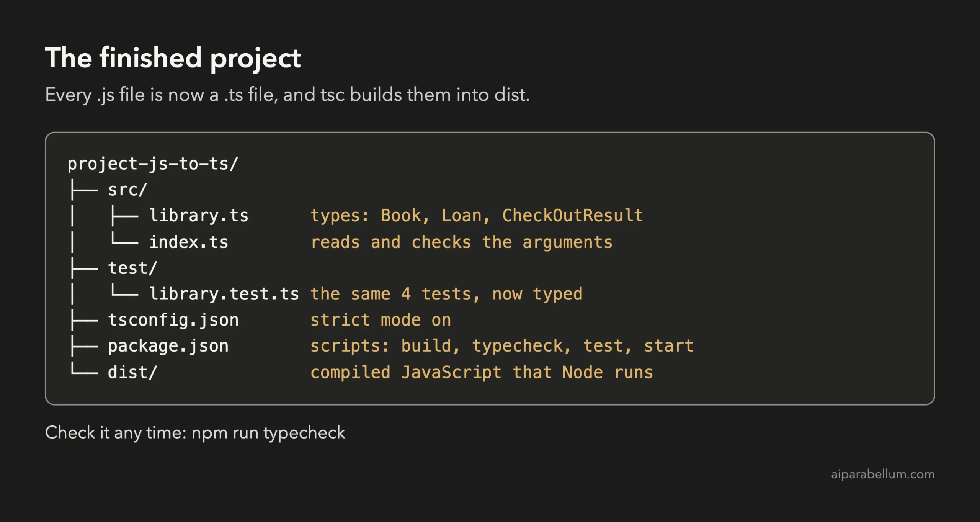This screenshot has height=522, width=980.
Task: Click the library.ts file name
Action: (x=199, y=216)
